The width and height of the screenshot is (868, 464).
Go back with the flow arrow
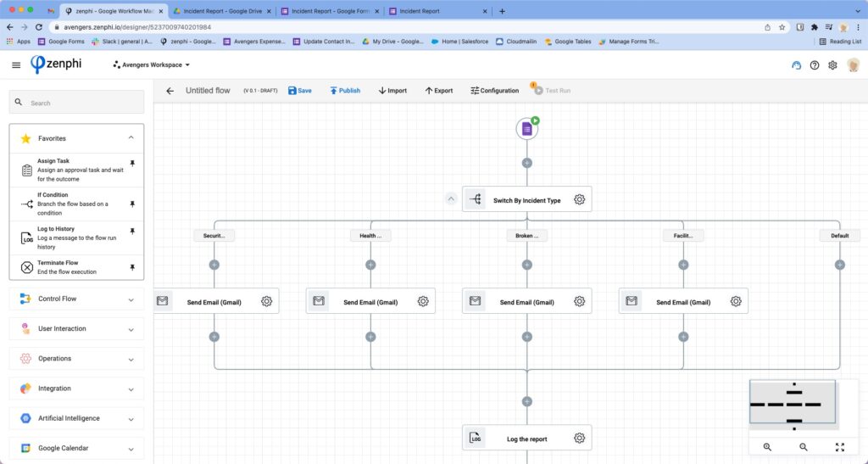[x=170, y=91]
